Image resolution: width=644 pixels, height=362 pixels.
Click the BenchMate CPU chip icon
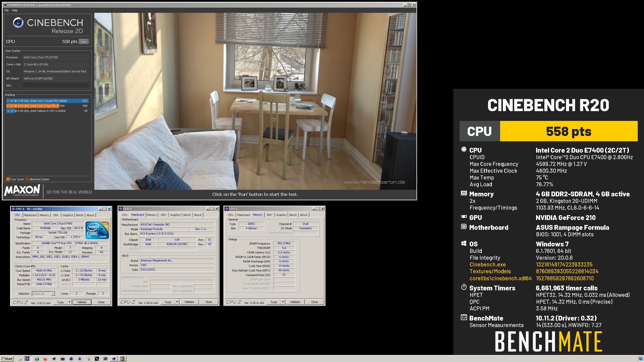tap(464, 149)
